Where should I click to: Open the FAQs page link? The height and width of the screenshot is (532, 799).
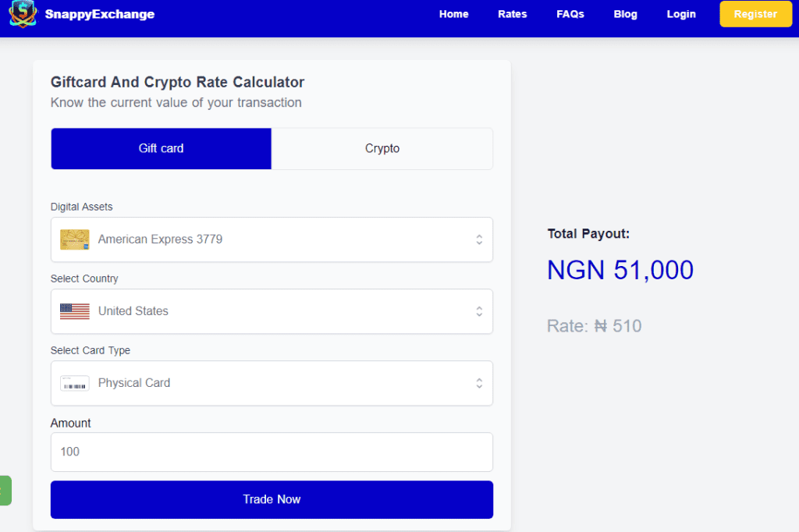[570, 14]
